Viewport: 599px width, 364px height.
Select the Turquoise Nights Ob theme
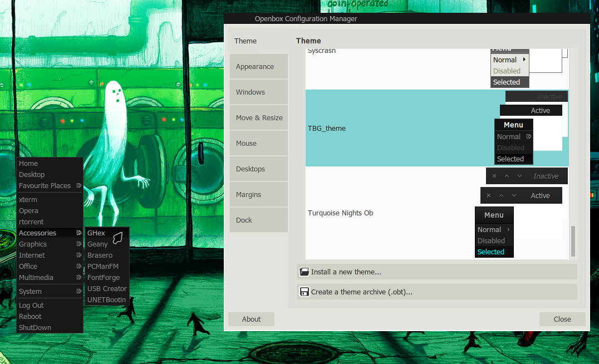coord(437,213)
